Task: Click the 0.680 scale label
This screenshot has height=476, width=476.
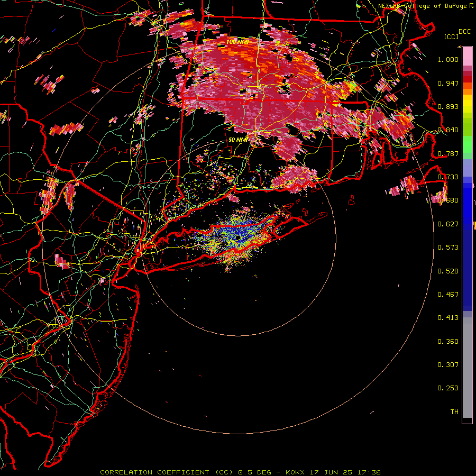Action: pyautogui.click(x=448, y=200)
